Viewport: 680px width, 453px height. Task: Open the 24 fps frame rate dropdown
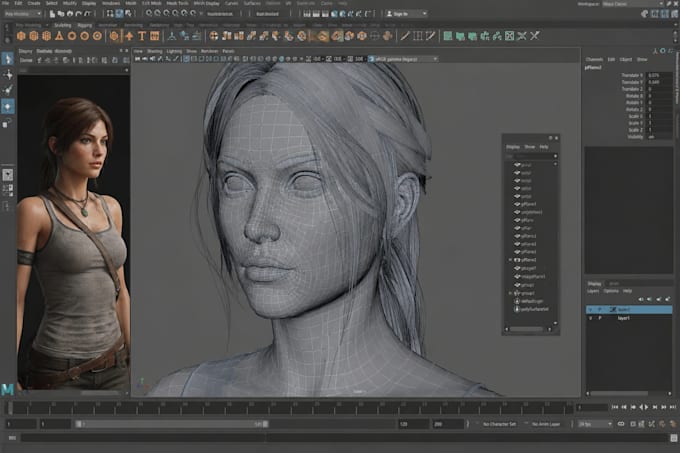point(595,424)
